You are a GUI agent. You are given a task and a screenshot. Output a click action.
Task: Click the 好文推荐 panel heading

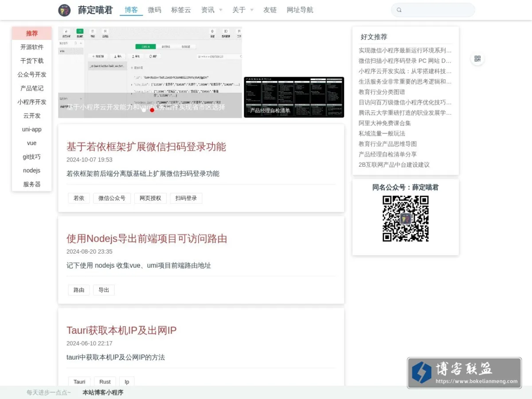pos(374,37)
